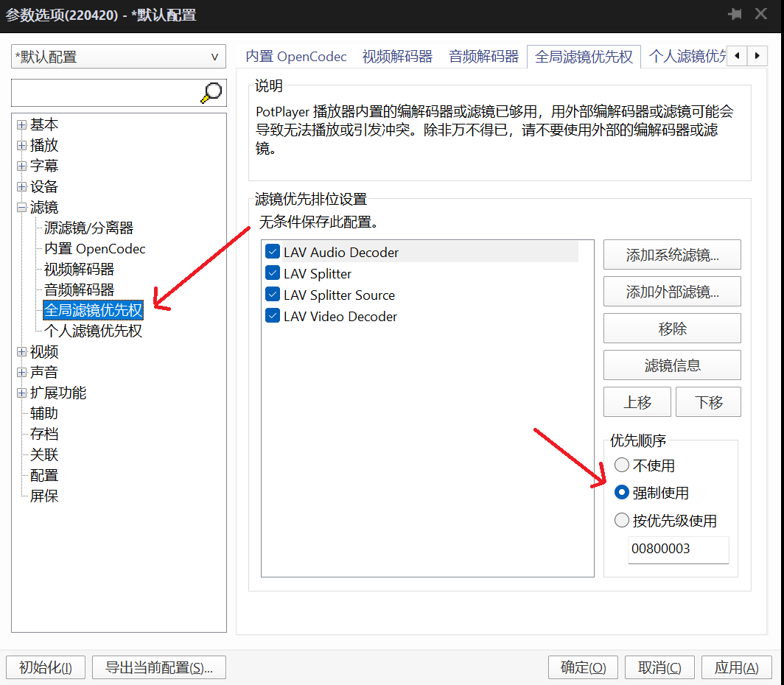Select 存档 in settings tree
The image size is (784, 685).
point(44,434)
